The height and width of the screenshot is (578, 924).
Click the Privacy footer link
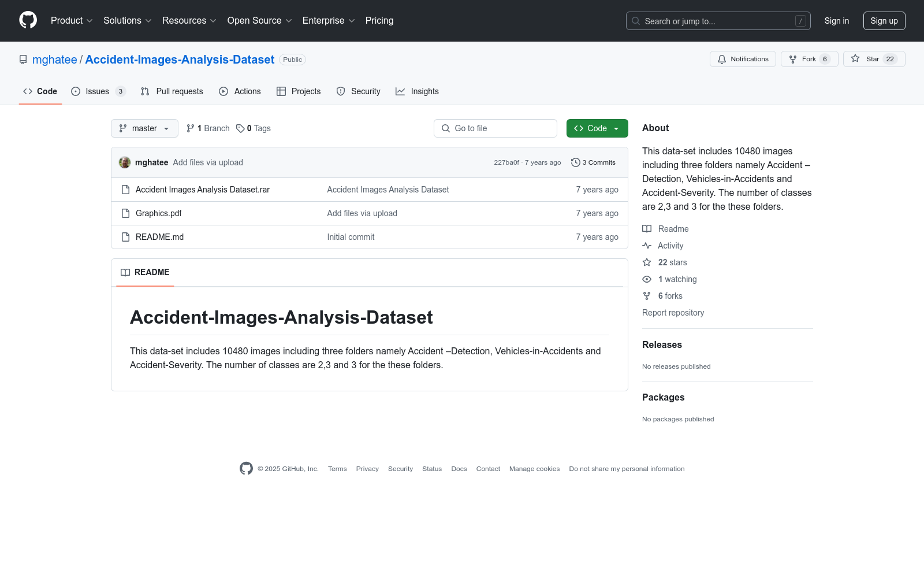point(367,469)
